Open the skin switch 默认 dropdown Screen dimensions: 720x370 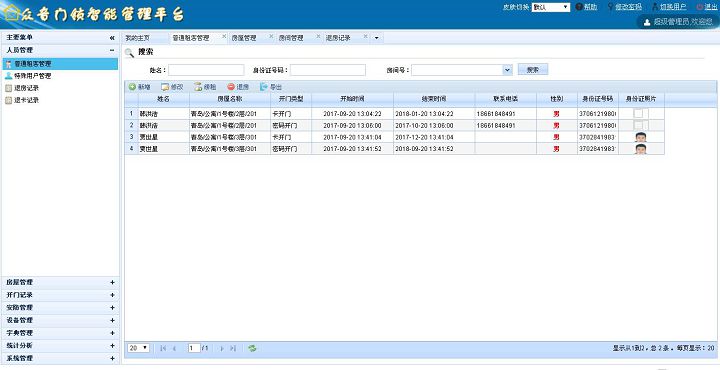point(551,7)
